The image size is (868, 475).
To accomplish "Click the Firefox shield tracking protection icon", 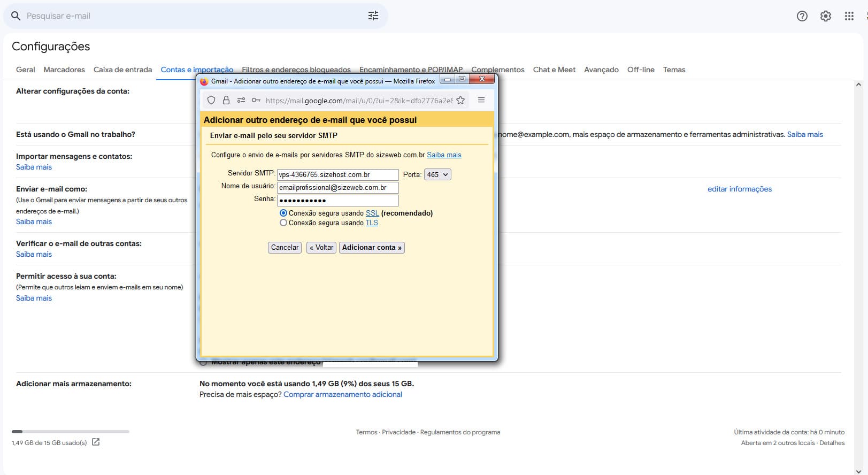I will [x=211, y=100].
